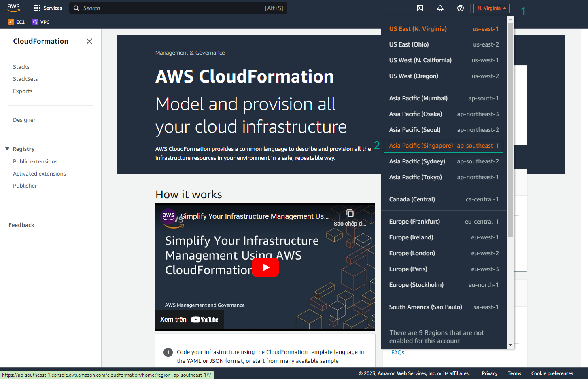588x379 pixels.
Task: Copy the video link (Sao chép)
Action: 350,217
